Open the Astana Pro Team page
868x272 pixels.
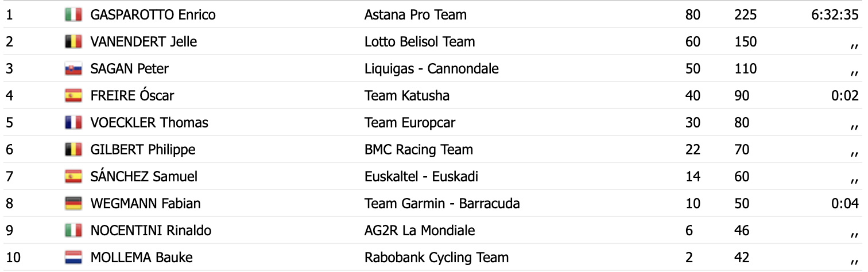pos(416,15)
